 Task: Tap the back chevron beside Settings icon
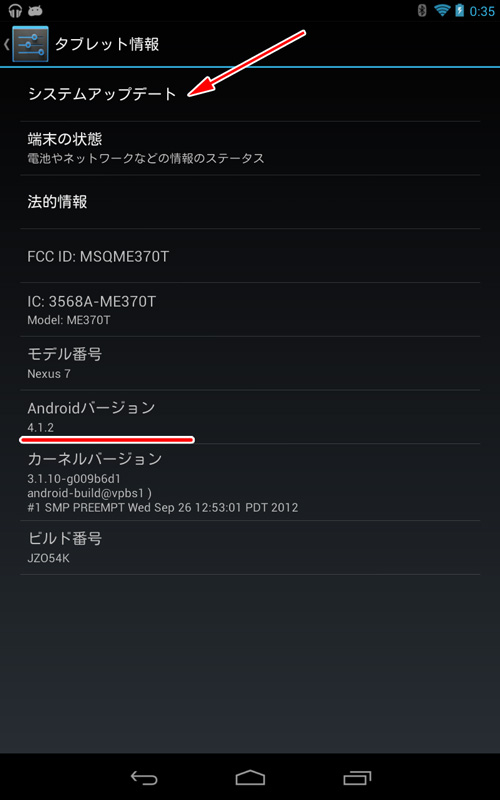coord(7,44)
